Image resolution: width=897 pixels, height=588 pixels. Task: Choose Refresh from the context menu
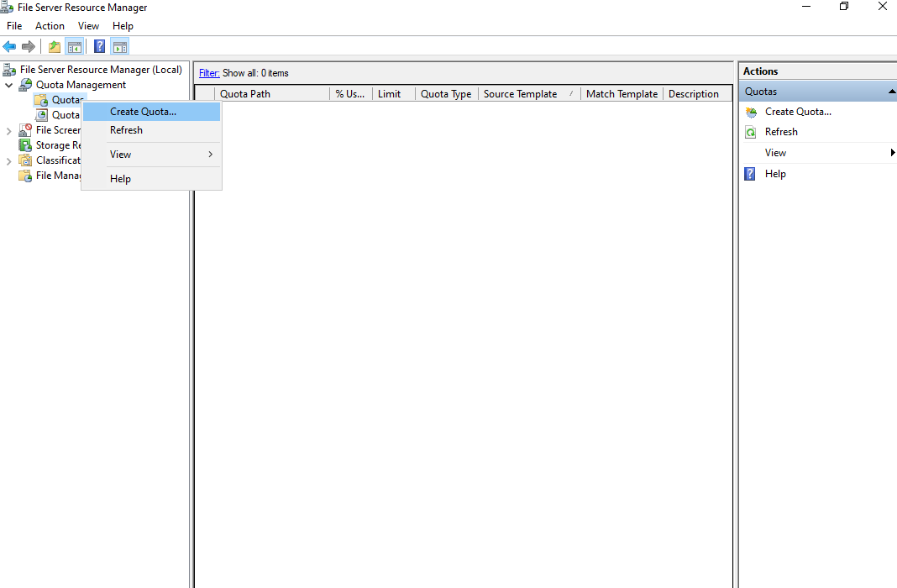point(151,130)
